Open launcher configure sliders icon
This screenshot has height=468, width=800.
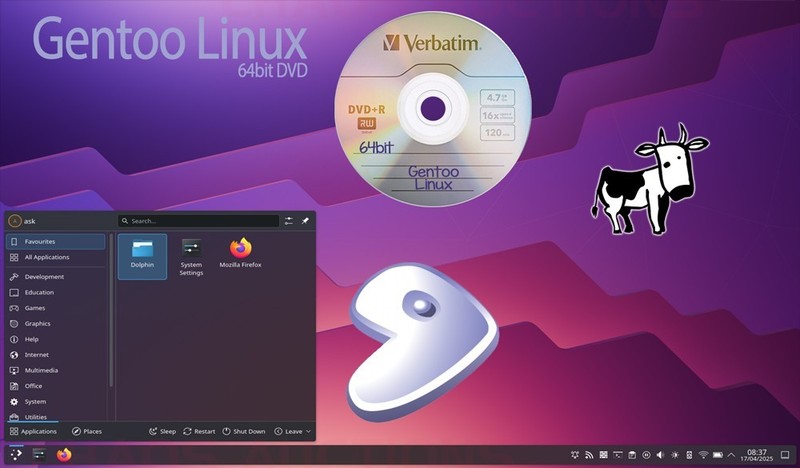tap(289, 220)
